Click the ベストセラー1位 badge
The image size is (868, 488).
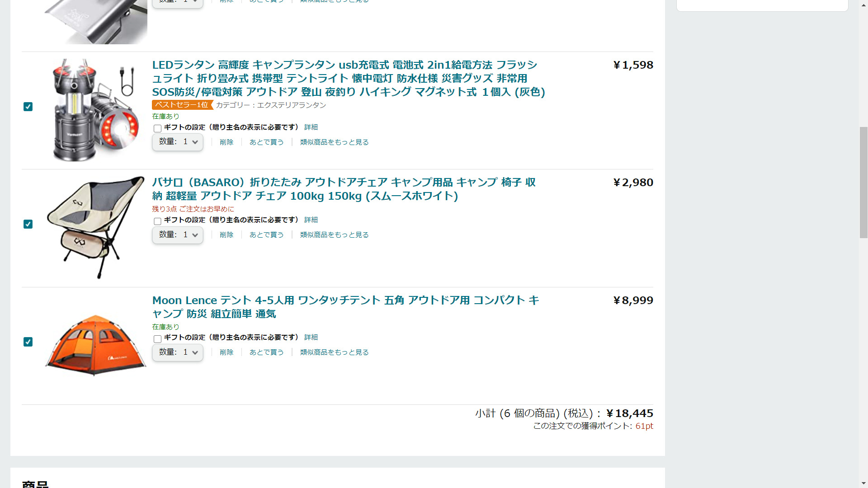point(182,105)
